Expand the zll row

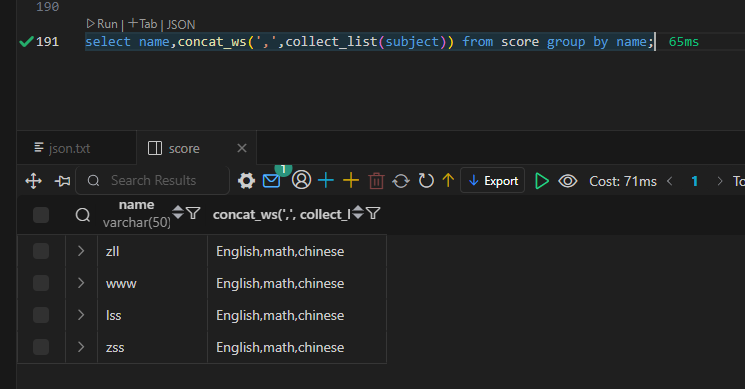(x=81, y=251)
